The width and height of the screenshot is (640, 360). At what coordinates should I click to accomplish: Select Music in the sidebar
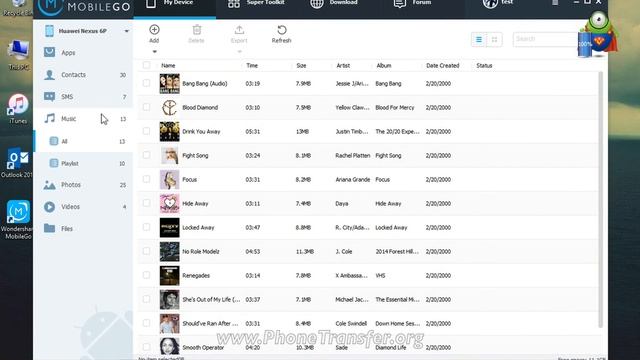[x=83, y=119]
